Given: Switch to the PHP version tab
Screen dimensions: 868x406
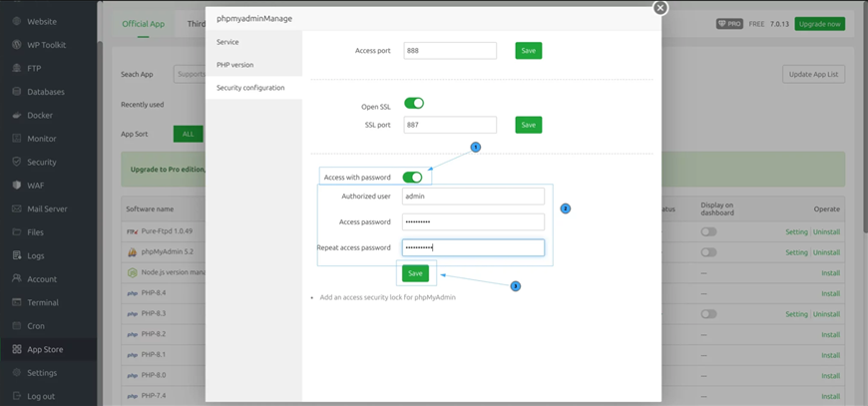Looking at the screenshot, I should (253, 65).
